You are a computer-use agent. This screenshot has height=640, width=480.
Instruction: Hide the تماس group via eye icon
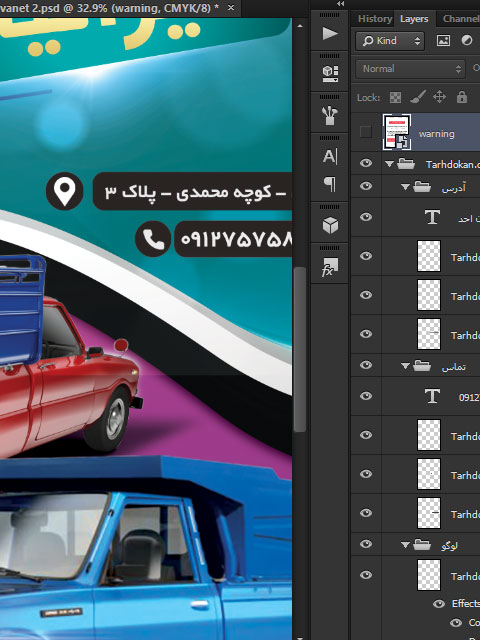(366, 364)
